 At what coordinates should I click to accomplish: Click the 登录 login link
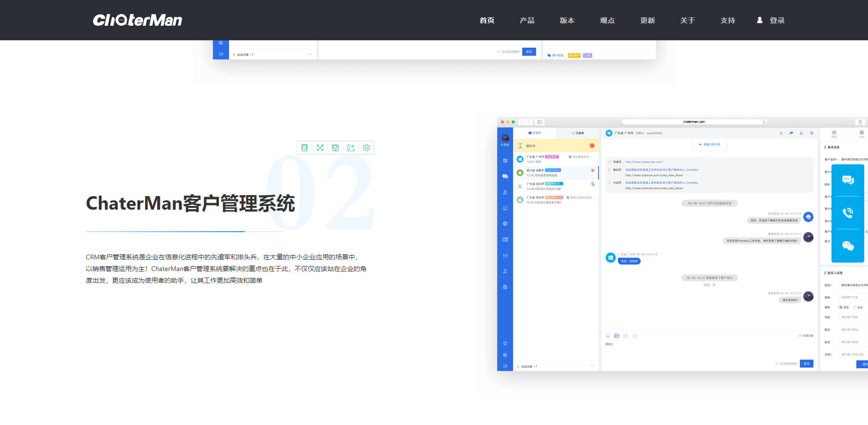(777, 20)
